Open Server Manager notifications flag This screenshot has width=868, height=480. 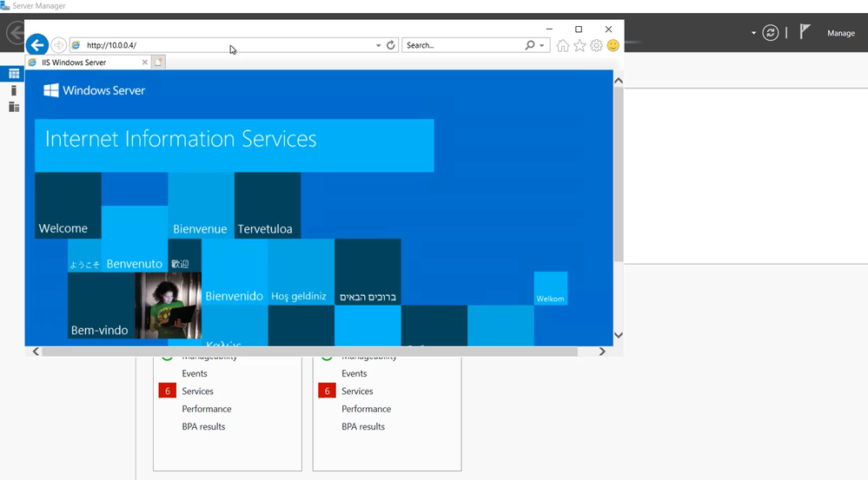tap(805, 32)
